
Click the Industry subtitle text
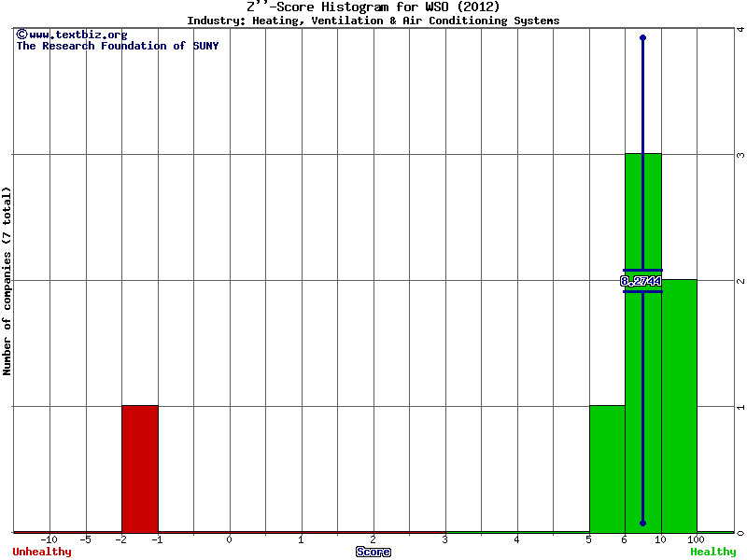pyautogui.click(x=373, y=21)
